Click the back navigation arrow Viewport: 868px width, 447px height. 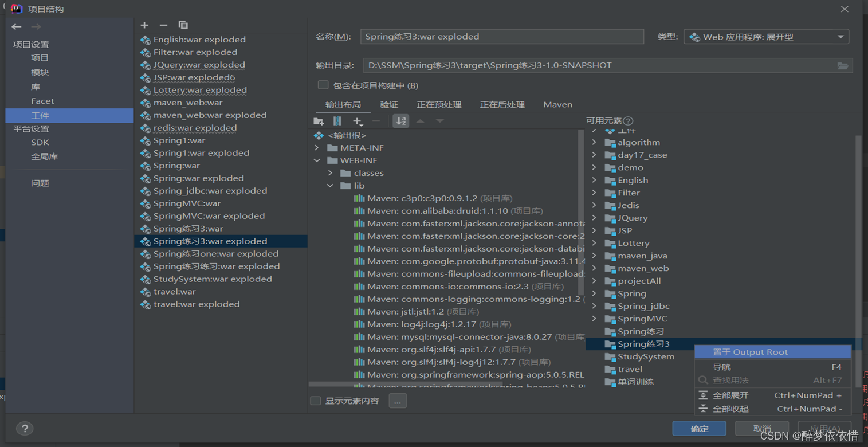17,26
